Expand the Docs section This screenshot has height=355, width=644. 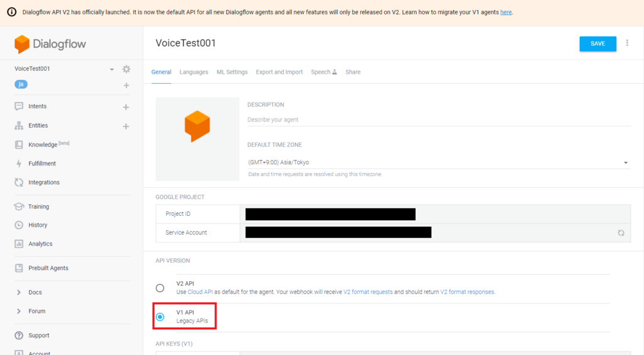19,293
